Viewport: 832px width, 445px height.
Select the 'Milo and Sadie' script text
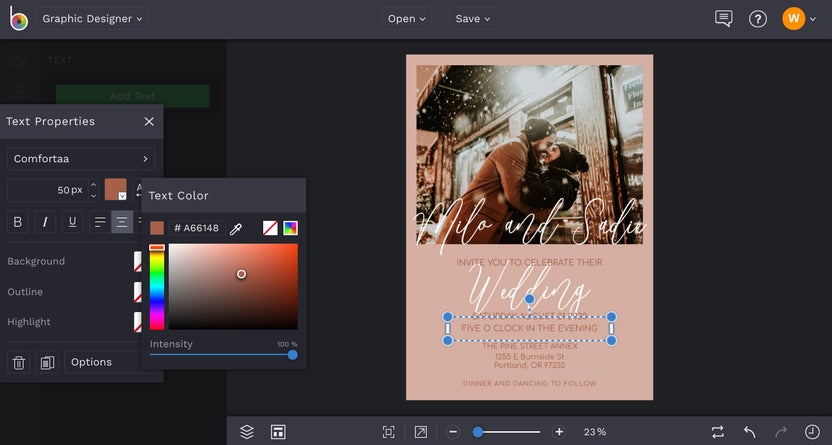tap(529, 226)
